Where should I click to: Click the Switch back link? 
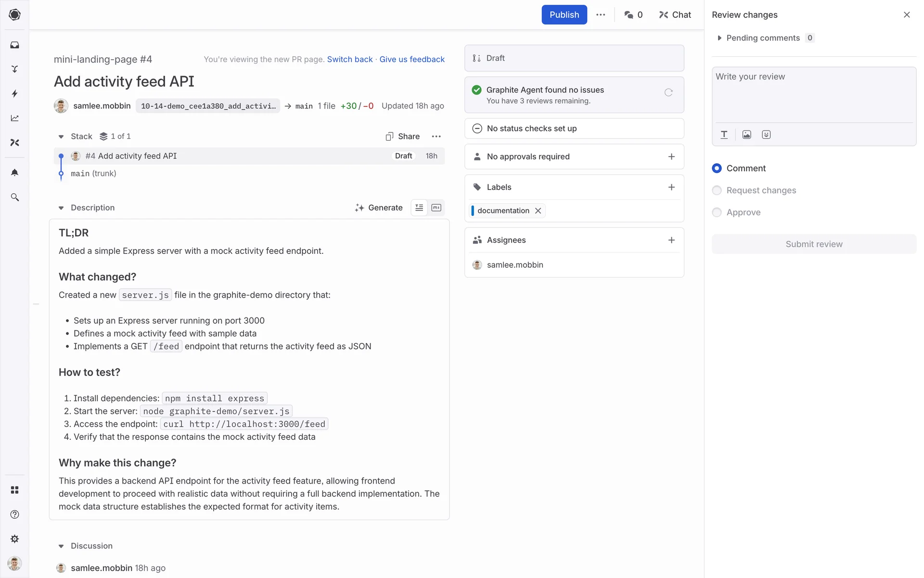pyautogui.click(x=349, y=59)
